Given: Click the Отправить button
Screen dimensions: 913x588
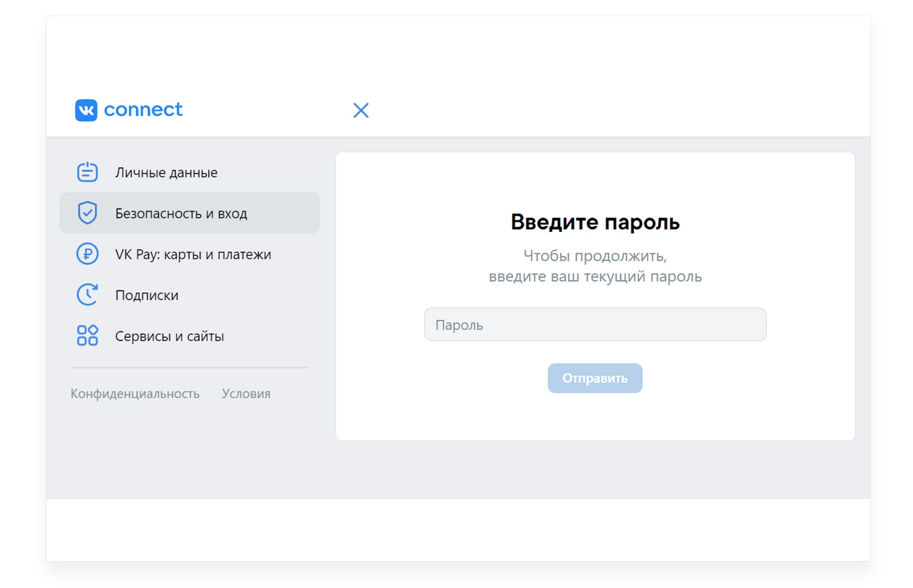Looking at the screenshot, I should 595,378.
